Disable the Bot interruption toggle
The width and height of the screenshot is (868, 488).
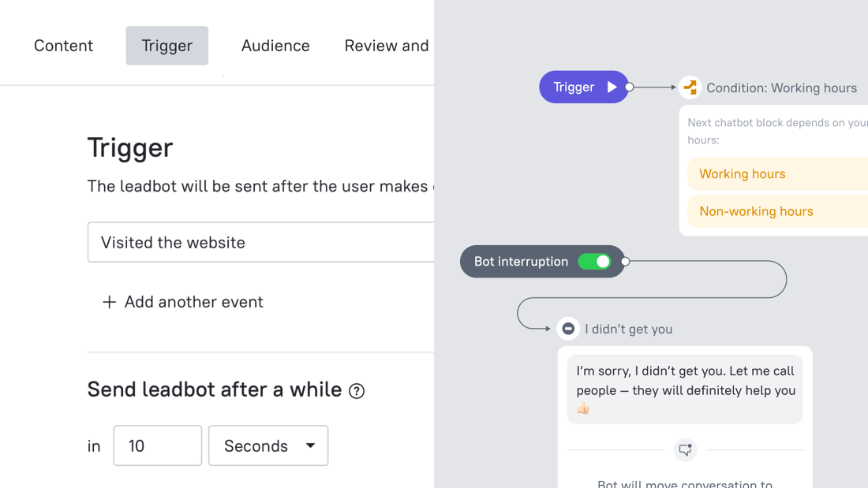point(597,261)
